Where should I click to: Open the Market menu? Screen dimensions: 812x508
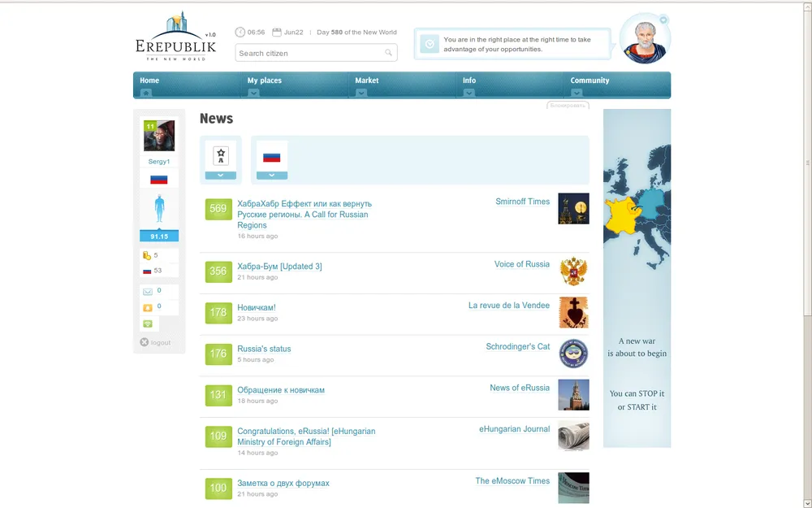367,80
